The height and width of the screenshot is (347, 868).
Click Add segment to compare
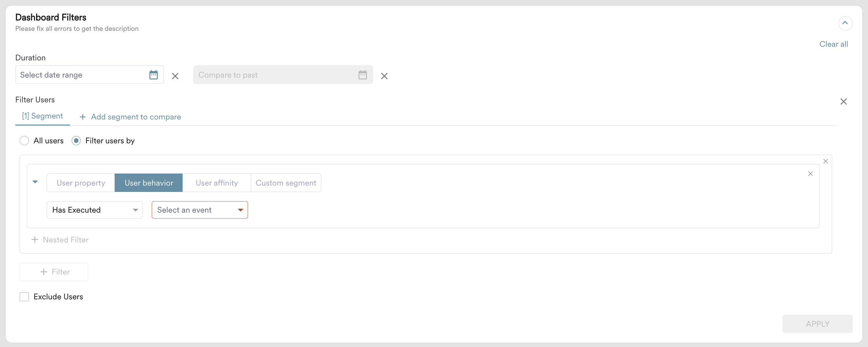tap(130, 117)
